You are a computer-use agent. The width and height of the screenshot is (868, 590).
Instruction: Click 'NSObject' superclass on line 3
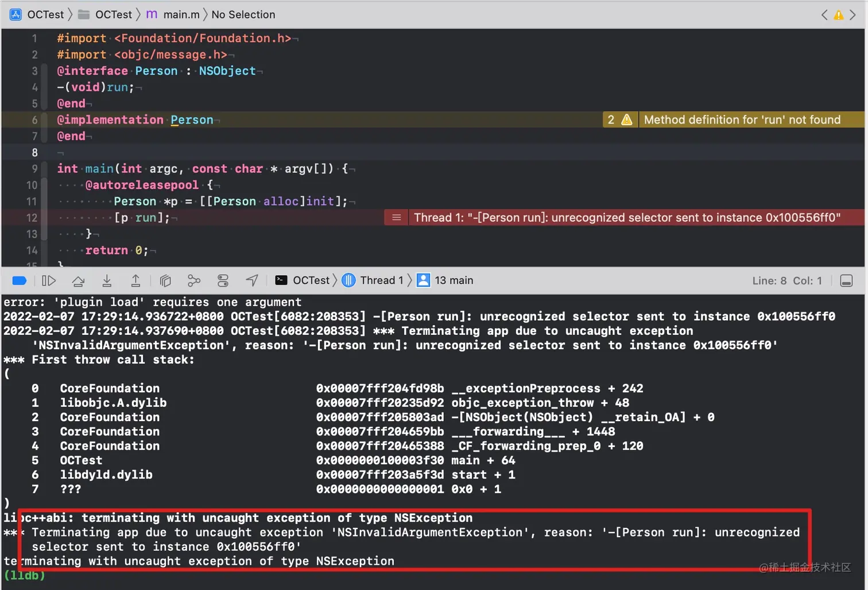pos(227,71)
